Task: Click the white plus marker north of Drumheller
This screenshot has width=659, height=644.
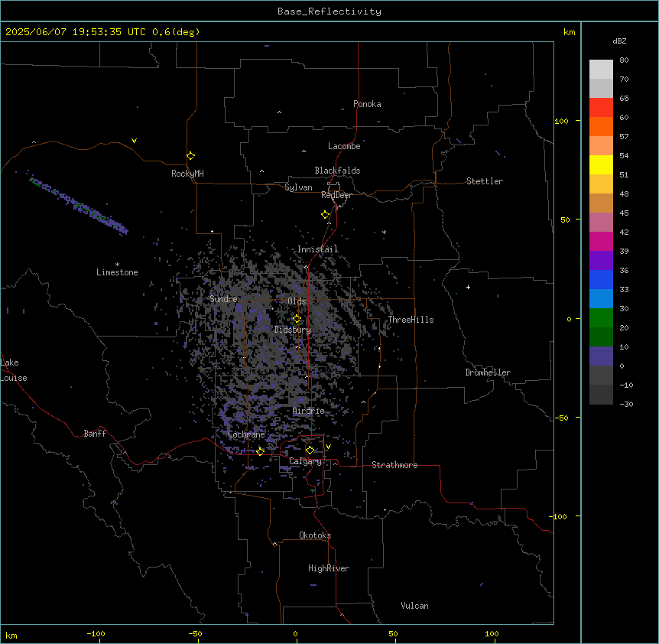Action: 468,287
